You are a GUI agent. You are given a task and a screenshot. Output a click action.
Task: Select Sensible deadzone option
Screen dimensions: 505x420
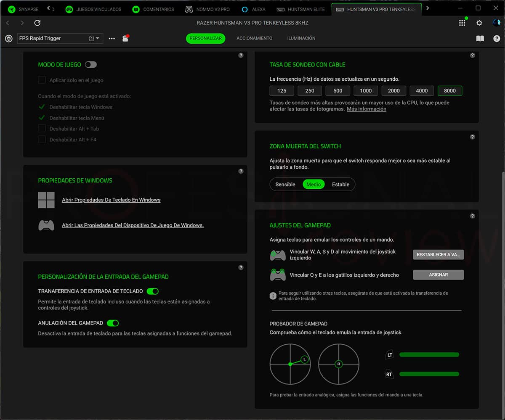pos(285,185)
